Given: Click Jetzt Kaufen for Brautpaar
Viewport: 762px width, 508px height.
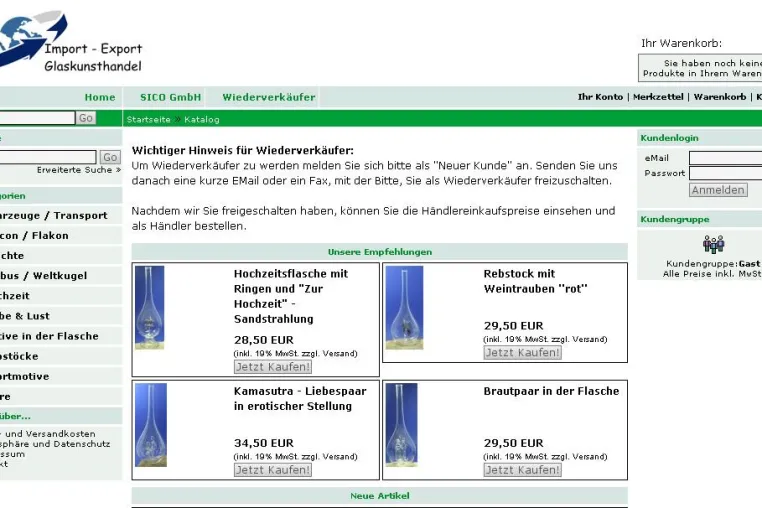Looking at the screenshot, I should point(522,470).
